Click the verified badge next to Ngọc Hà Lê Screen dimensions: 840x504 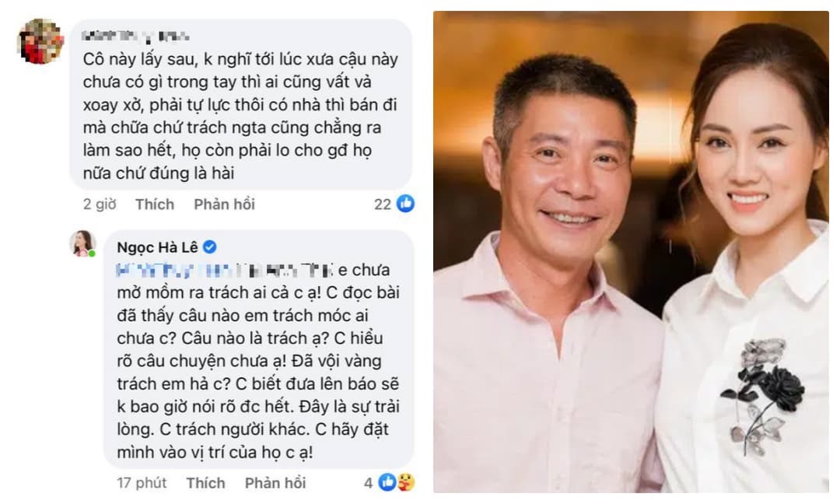[x=210, y=247]
